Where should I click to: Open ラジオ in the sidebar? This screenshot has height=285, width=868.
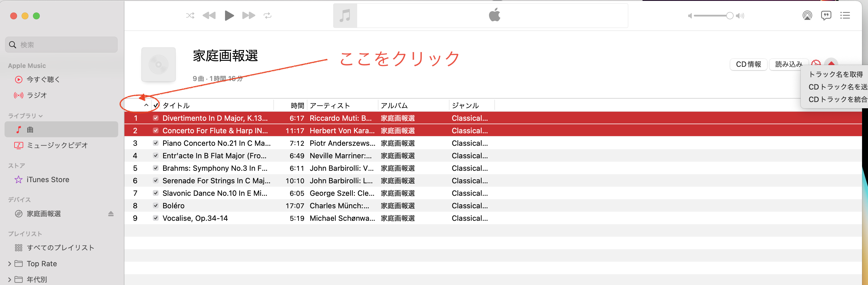click(x=37, y=95)
